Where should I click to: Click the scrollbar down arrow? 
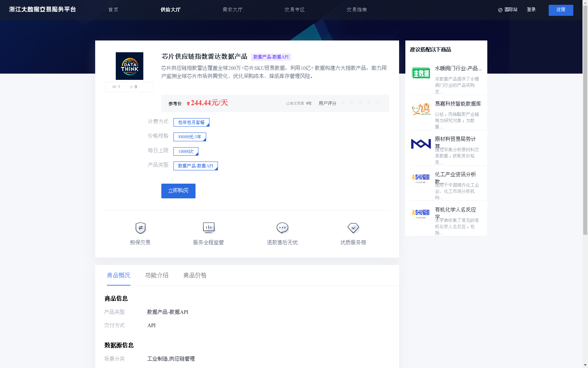pos(585,365)
